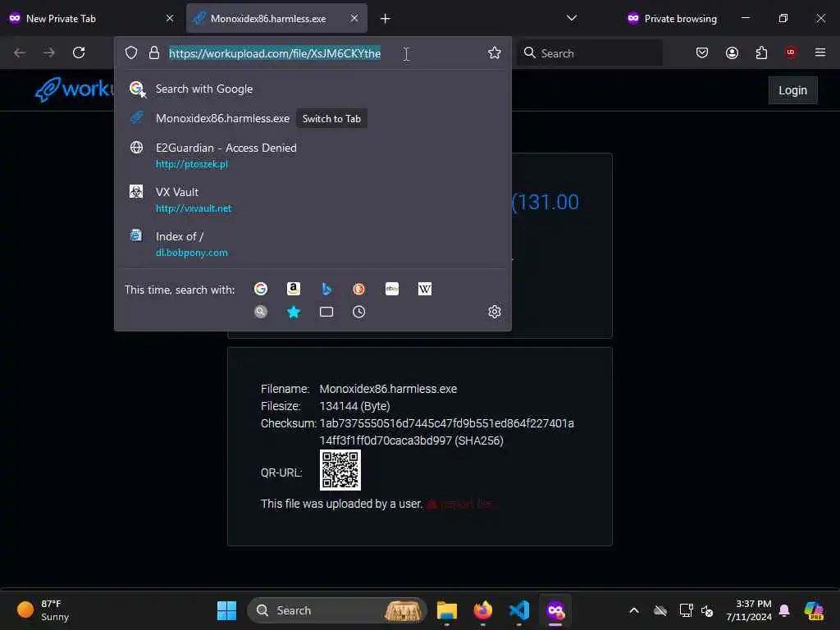Open the Firefox application menu
Image resolution: width=840 pixels, height=630 pixels.
pyautogui.click(x=820, y=52)
